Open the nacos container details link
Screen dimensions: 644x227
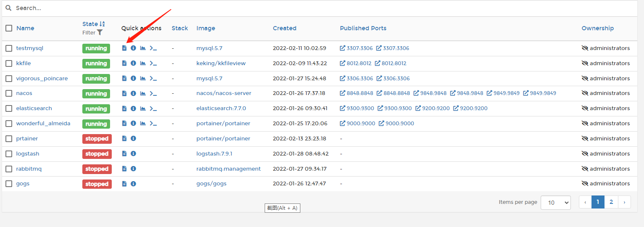[x=24, y=93]
